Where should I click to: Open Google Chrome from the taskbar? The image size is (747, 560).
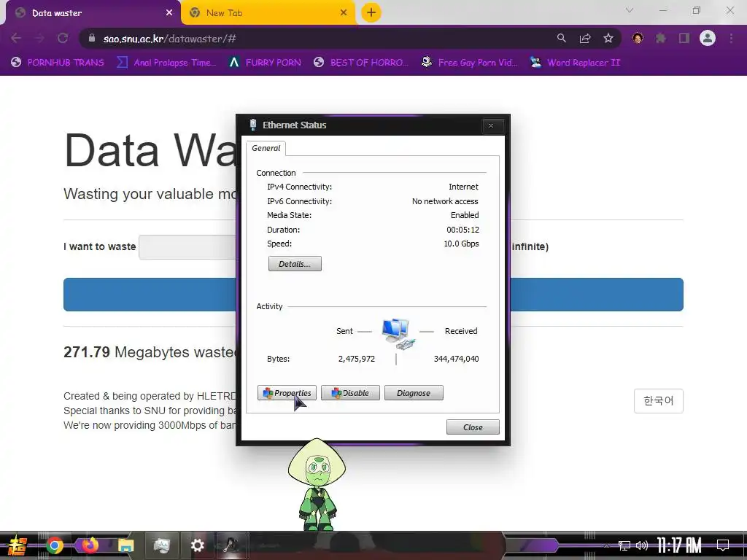click(54, 545)
